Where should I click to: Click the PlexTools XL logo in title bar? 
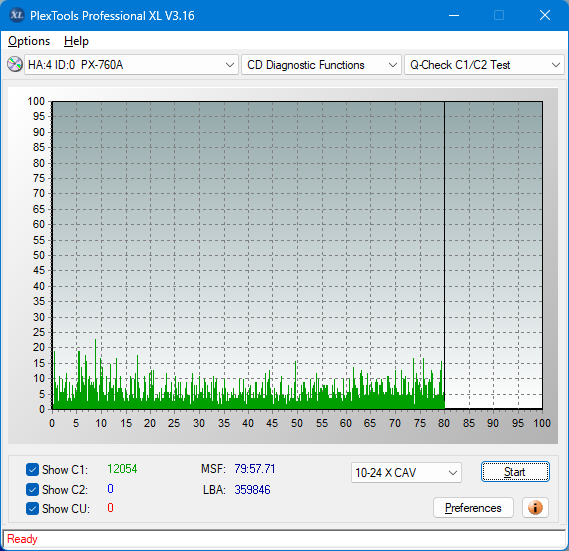pyautogui.click(x=17, y=15)
